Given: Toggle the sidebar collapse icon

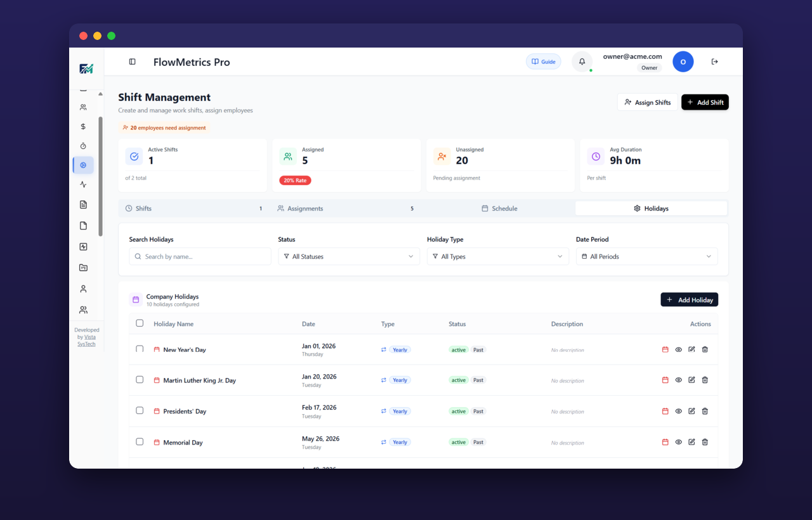Looking at the screenshot, I should (x=132, y=62).
